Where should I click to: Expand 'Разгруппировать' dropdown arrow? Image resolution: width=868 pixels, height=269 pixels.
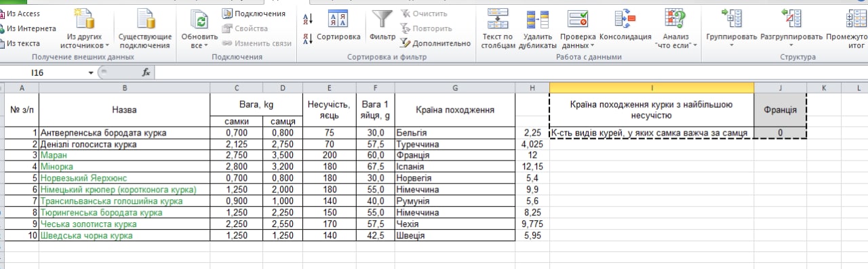coord(791,46)
